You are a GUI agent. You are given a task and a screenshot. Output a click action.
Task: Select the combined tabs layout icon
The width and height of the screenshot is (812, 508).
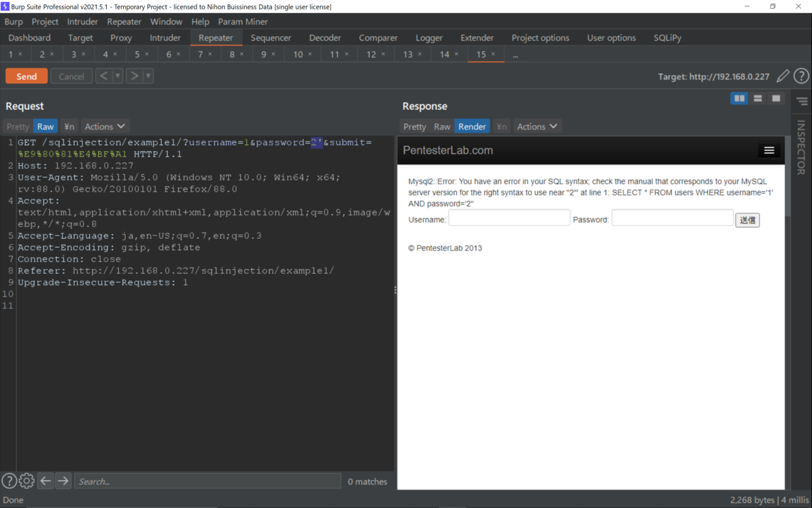776,99
